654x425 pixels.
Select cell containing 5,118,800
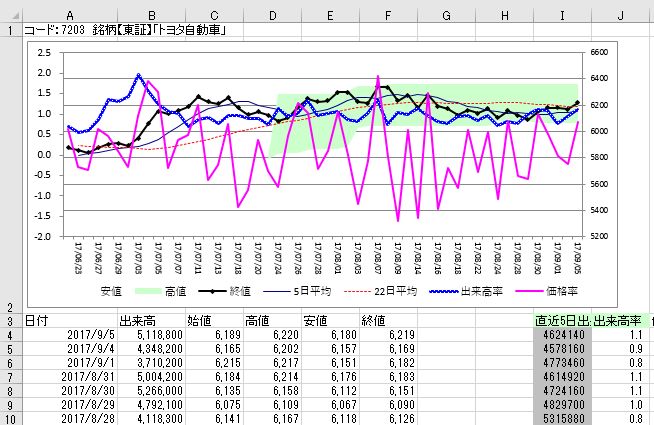pos(151,335)
